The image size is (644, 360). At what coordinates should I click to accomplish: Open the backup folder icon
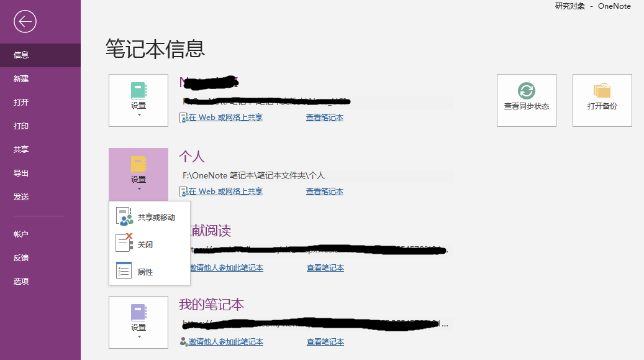tap(602, 91)
